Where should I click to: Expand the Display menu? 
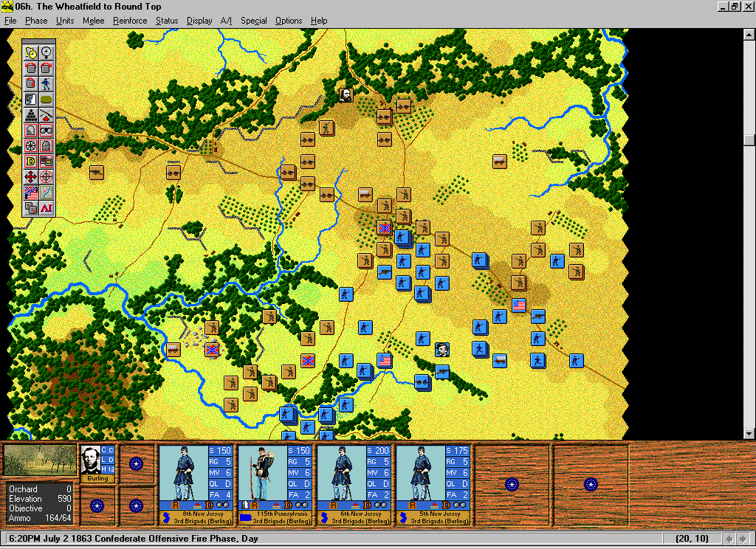pos(199,21)
